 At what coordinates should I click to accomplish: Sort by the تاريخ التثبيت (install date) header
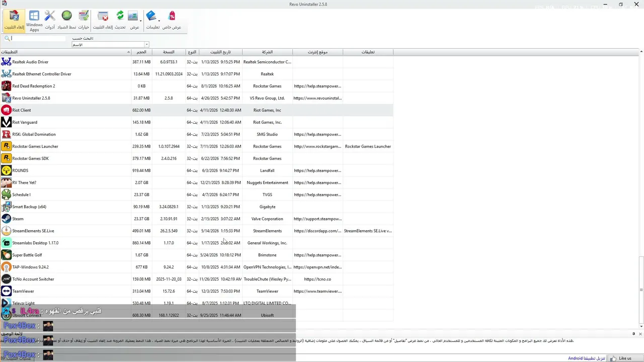(220, 52)
